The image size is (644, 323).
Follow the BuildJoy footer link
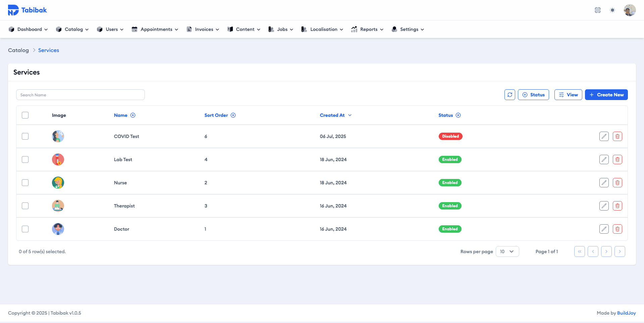626,313
